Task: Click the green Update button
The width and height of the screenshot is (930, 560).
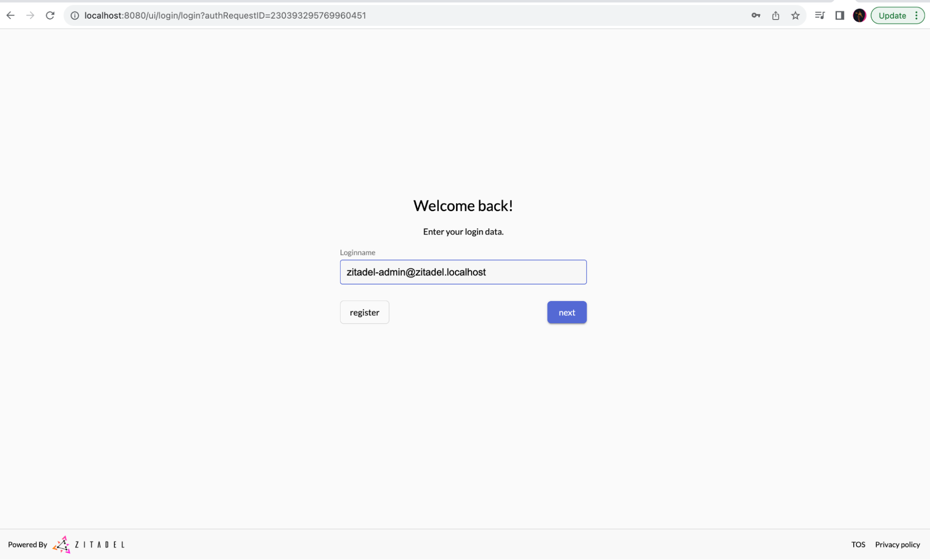Action: point(892,15)
